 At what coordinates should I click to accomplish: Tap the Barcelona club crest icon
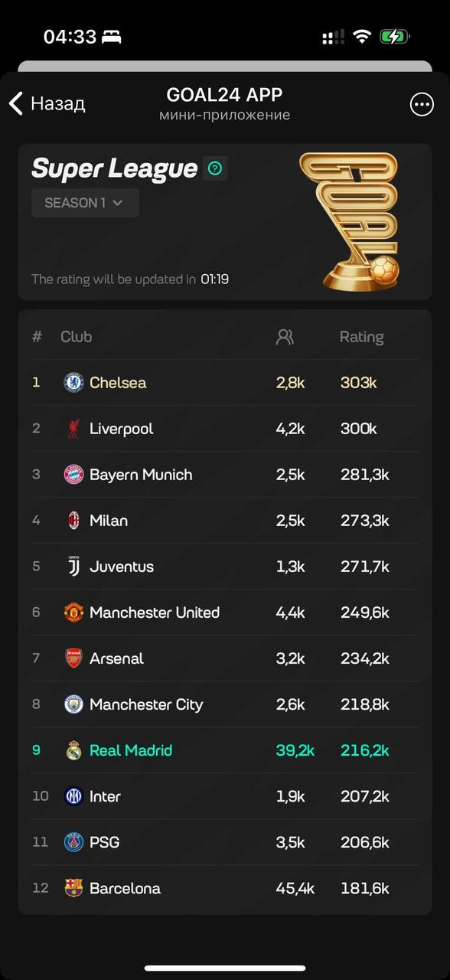point(73,888)
